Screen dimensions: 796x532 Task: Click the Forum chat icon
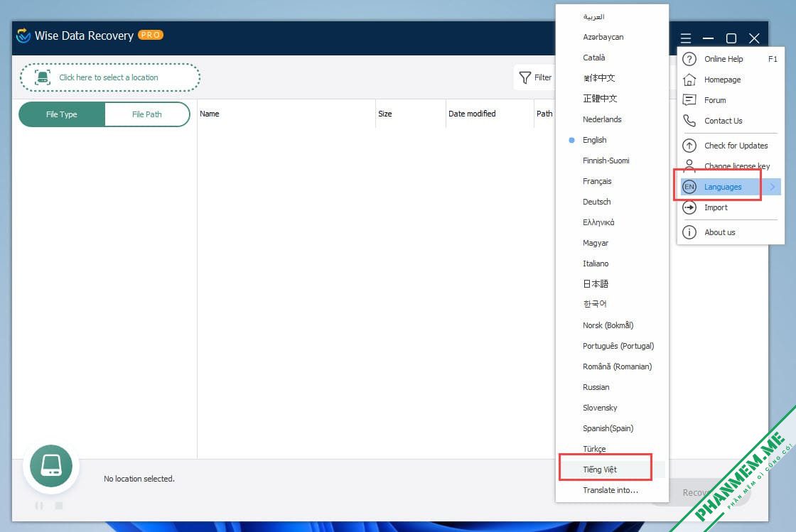(x=689, y=100)
